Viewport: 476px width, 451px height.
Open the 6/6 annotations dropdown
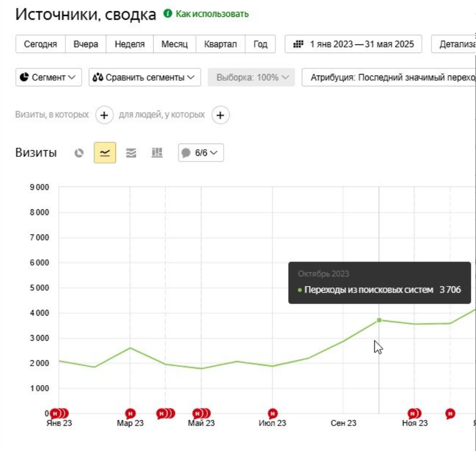[x=201, y=153]
